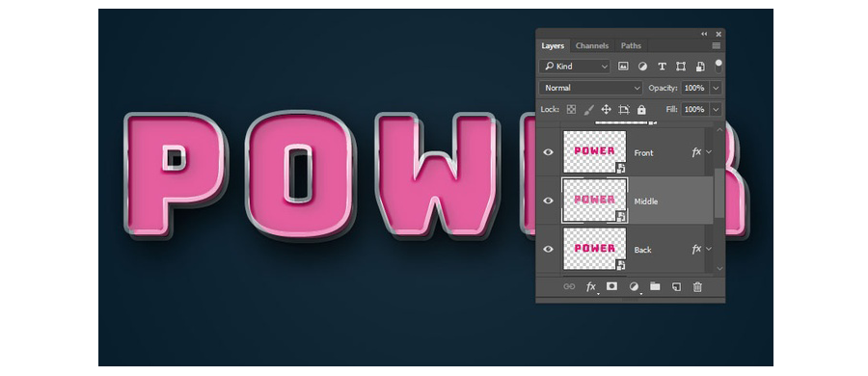Click the Back layer name

642,250
